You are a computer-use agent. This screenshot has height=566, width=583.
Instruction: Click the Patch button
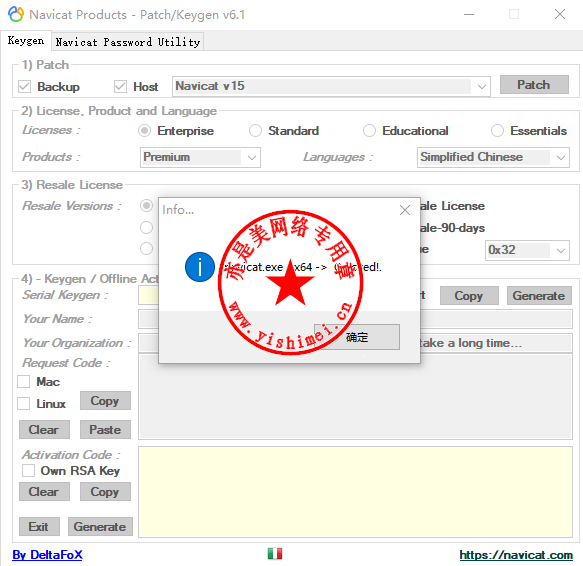tap(534, 85)
